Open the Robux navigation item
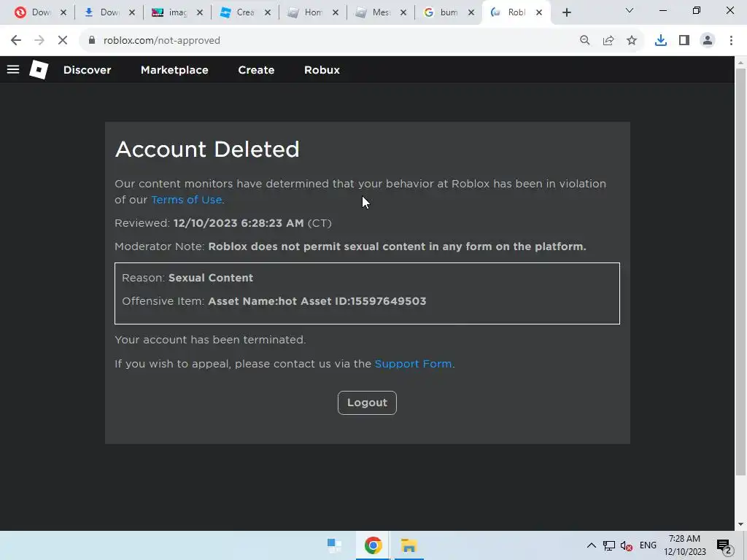Screen dimensions: 747x560 click(322, 70)
